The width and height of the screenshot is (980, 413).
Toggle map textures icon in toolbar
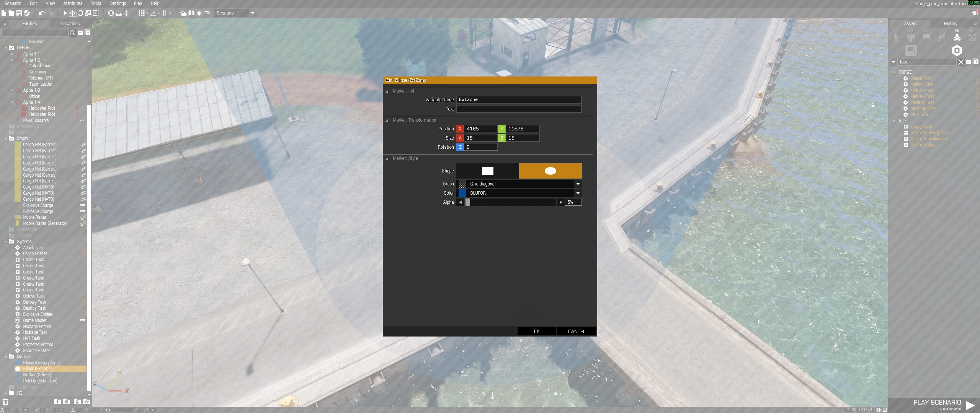point(191,13)
